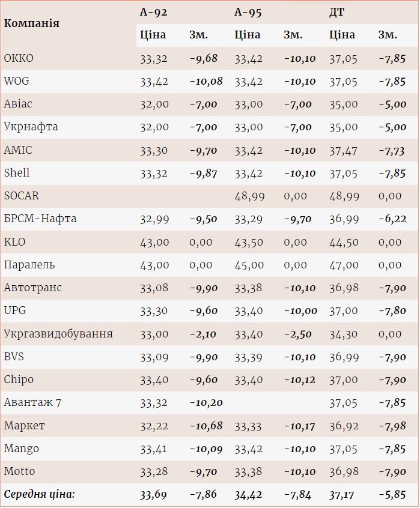Screen dimensions: 420x508
Task: Click Укргазвидобування's diesel price 34,30
Action: 344,334
